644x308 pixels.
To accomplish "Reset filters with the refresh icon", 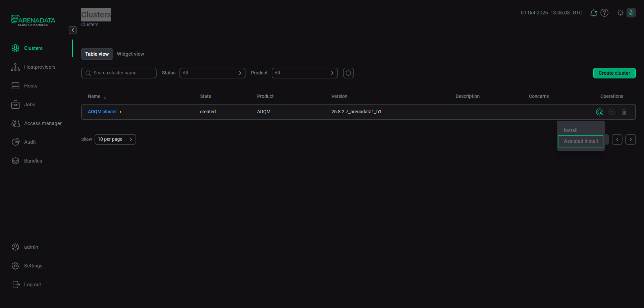I will point(348,73).
